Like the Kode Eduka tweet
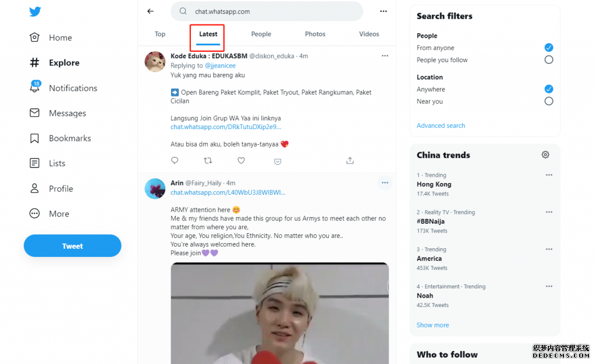 (241, 160)
